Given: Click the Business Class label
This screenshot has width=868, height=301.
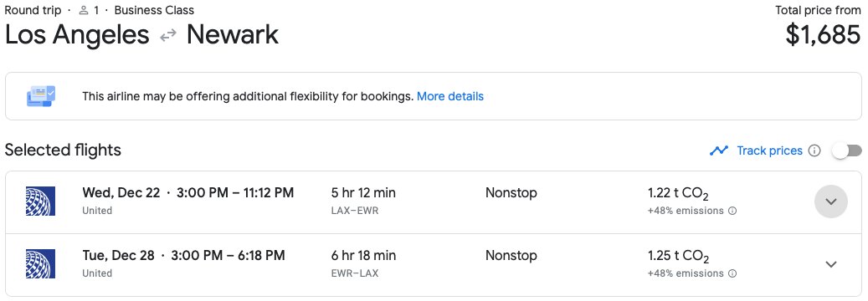Looking at the screenshot, I should [155, 10].
